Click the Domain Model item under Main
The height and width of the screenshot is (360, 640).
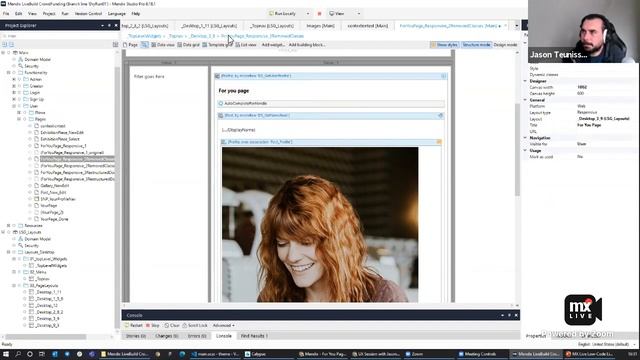(x=38, y=60)
